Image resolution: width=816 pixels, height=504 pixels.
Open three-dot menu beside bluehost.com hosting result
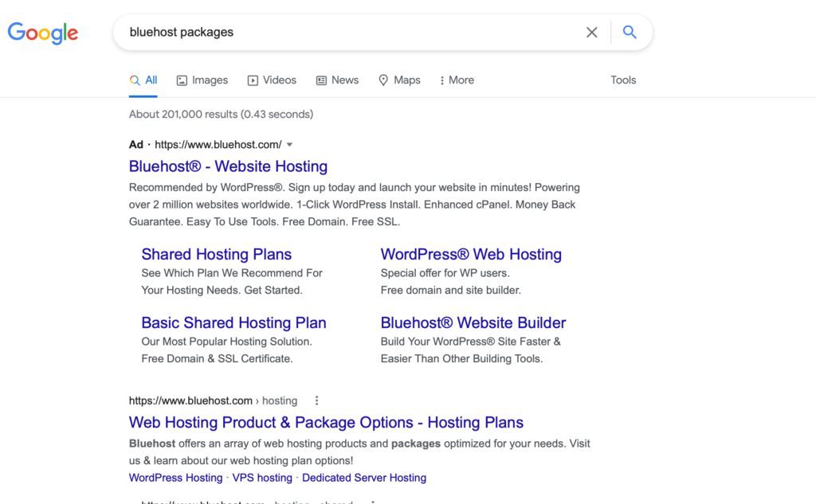[x=316, y=400]
